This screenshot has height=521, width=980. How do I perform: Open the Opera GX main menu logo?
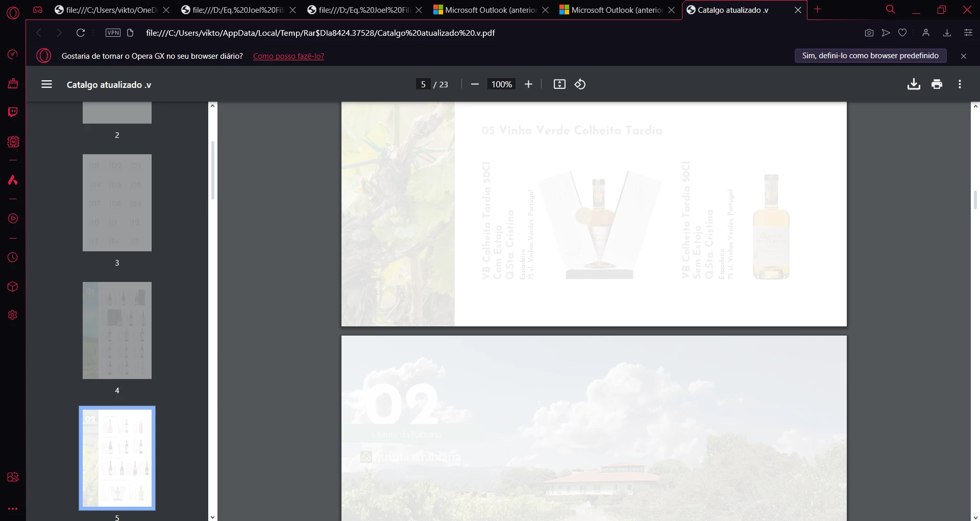[x=13, y=12]
